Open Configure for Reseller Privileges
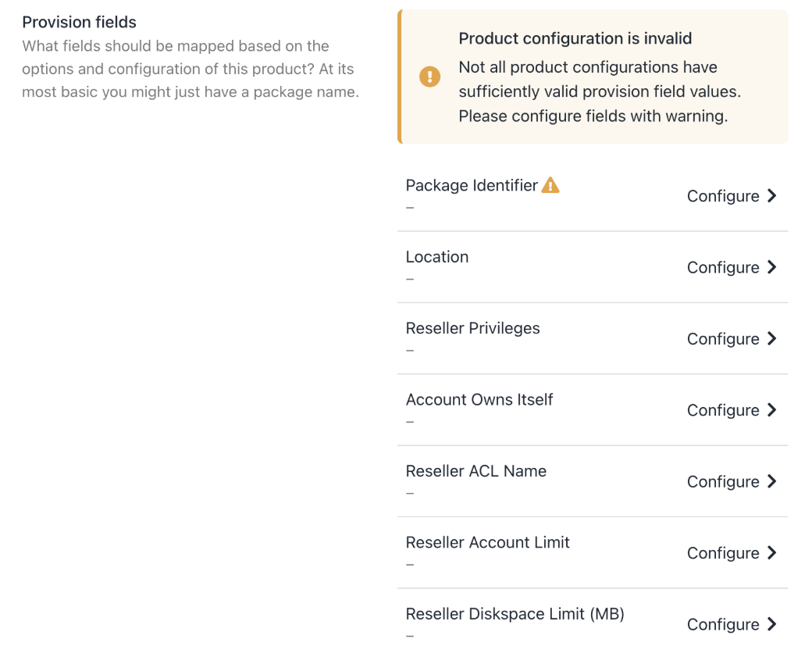The width and height of the screenshot is (812, 650). (x=723, y=339)
